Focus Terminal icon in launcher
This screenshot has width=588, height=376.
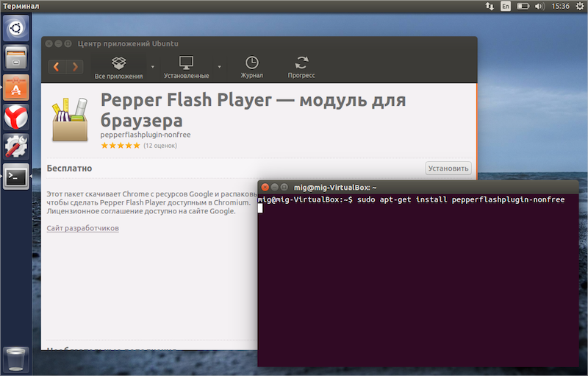[x=16, y=177]
